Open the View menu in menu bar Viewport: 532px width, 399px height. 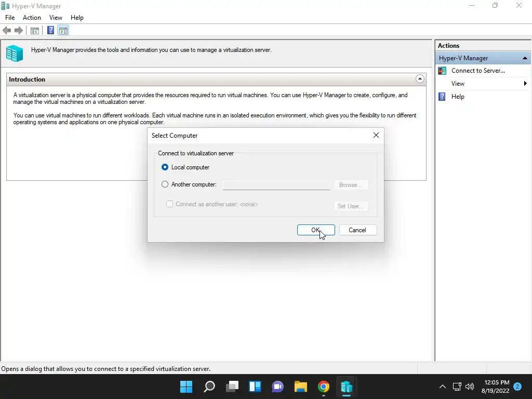coord(56,18)
